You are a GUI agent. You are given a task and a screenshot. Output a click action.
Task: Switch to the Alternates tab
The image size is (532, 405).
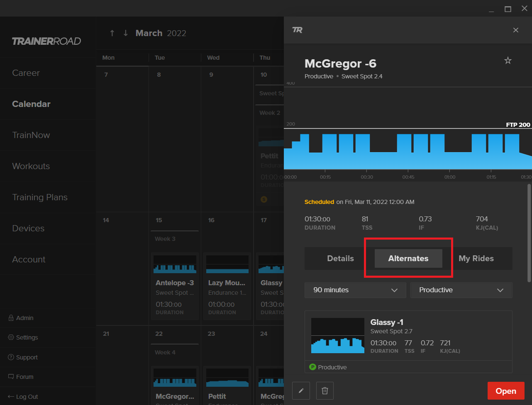point(408,258)
